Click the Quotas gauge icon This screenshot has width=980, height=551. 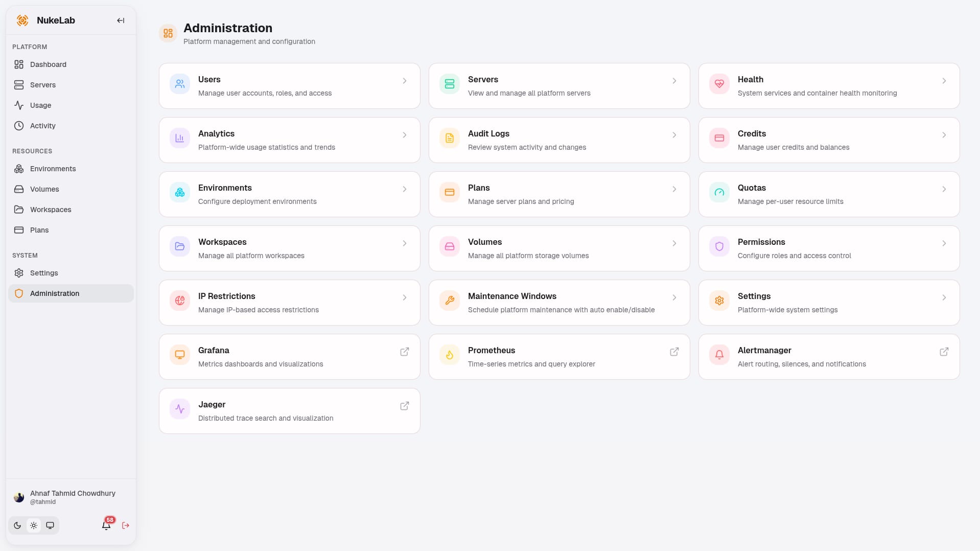click(x=719, y=192)
